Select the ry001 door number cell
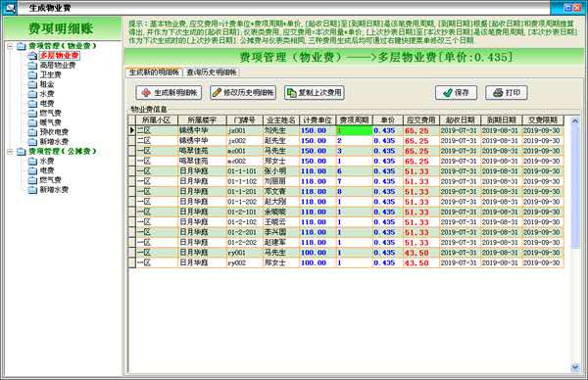This screenshot has height=380, width=588. click(x=244, y=253)
